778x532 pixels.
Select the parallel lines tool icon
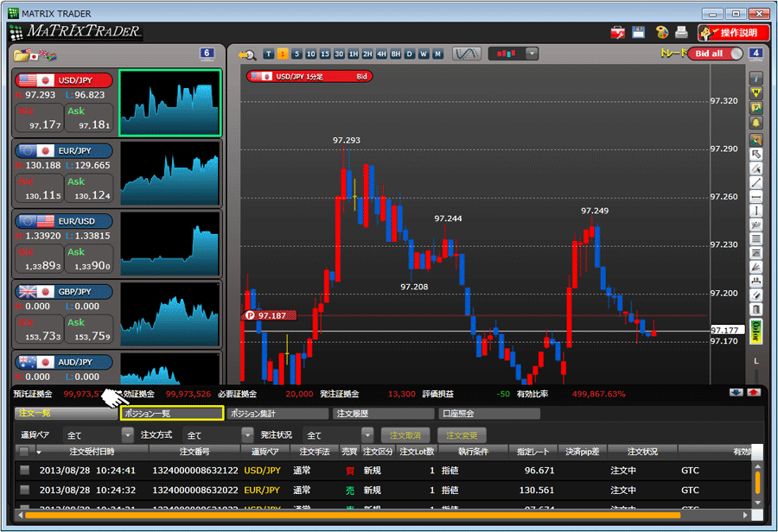pos(756,239)
